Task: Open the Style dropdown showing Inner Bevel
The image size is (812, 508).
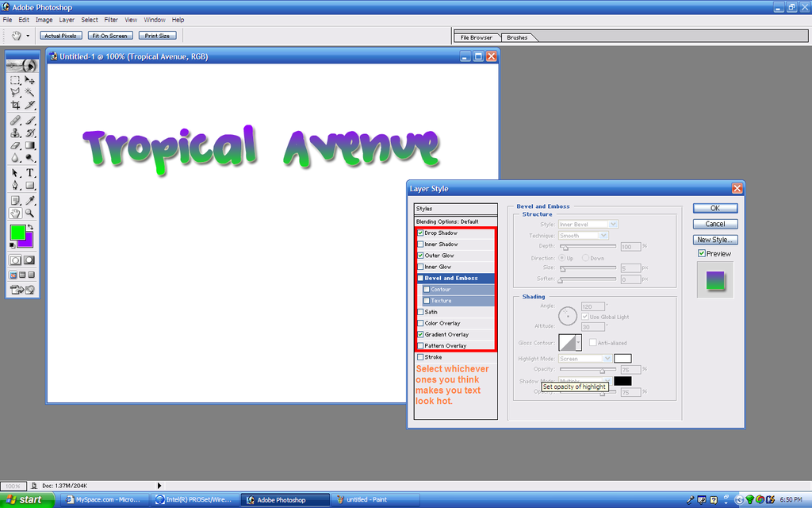Action: [x=588, y=225]
